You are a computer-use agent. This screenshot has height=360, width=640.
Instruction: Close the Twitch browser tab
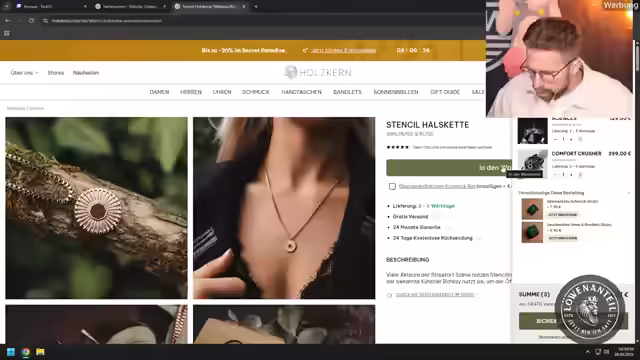click(85, 7)
